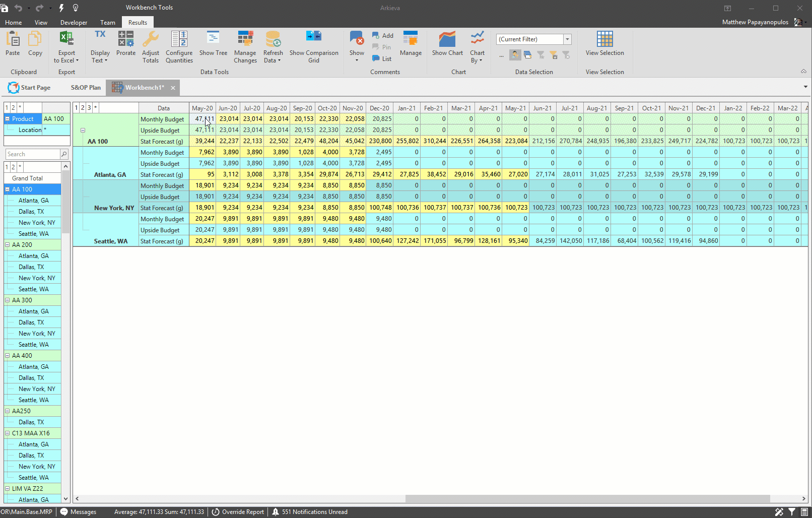Image resolution: width=812 pixels, height=518 pixels.
Task: Switch to the Developer ribbon tab
Action: coord(74,23)
